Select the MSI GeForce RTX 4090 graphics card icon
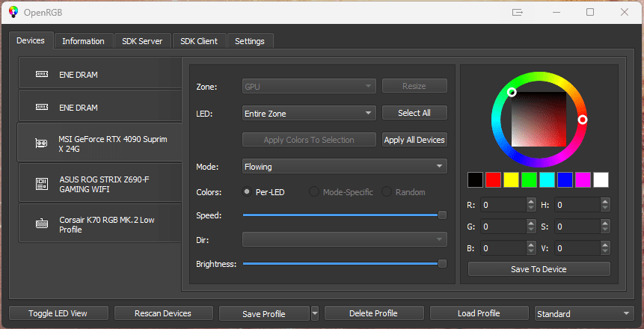Viewport: 644px width, 329px height. point(41,144)
